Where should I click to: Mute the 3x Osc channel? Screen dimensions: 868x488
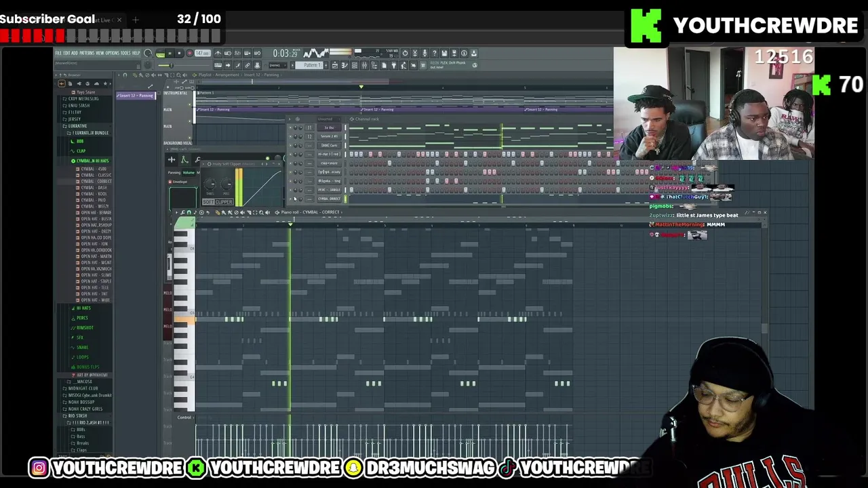click(x=290, y=127)
